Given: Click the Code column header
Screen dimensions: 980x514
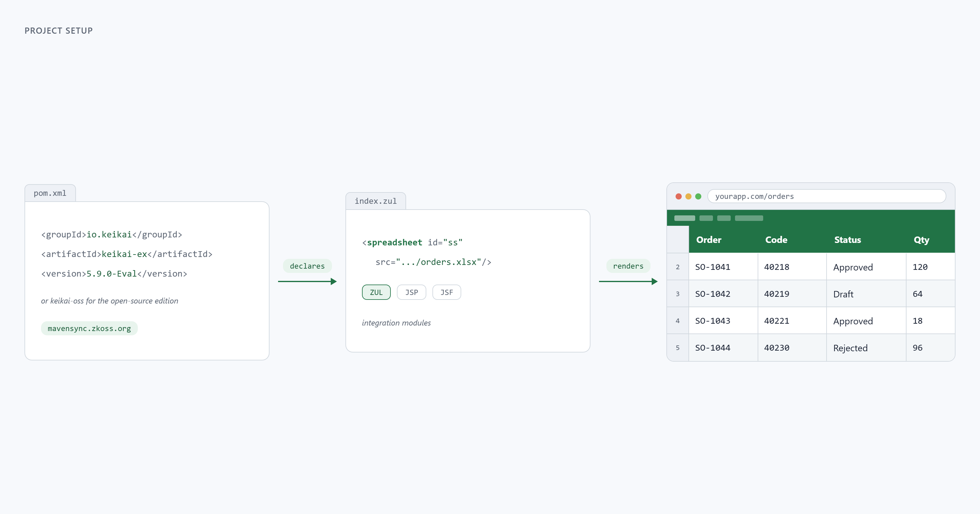Looking at the screenshot, I should [792, 240].
